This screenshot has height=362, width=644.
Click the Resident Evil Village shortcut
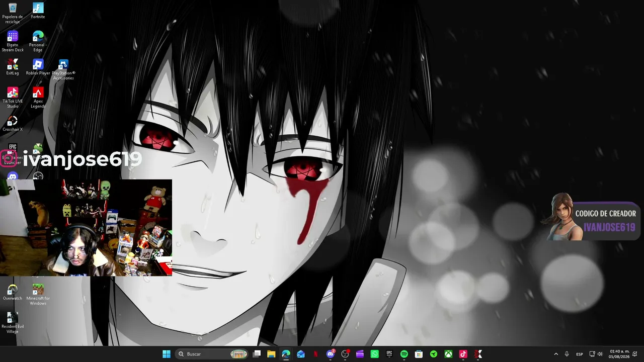13,323
